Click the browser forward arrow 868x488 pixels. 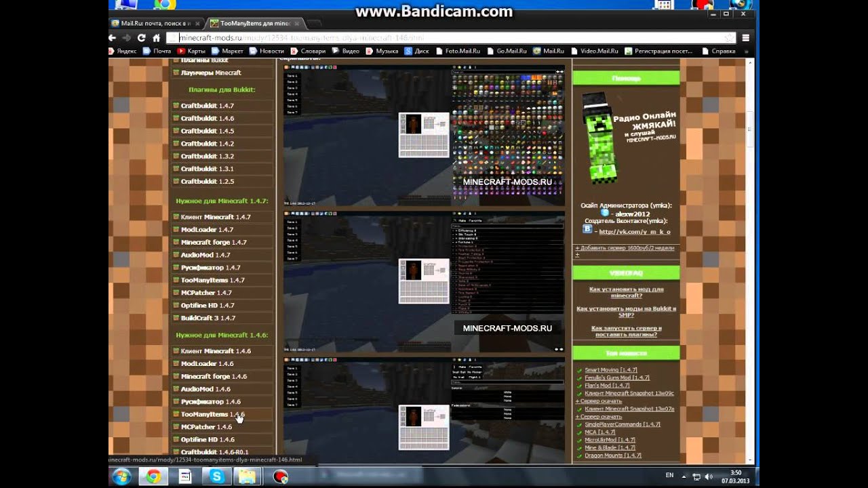127,38
